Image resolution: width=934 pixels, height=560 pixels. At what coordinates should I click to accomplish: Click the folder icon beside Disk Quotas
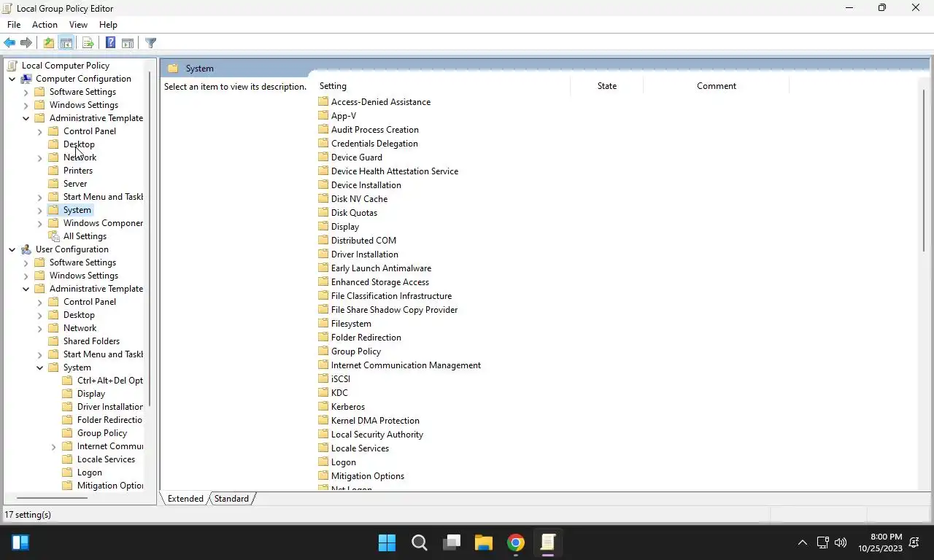(323, 212)
